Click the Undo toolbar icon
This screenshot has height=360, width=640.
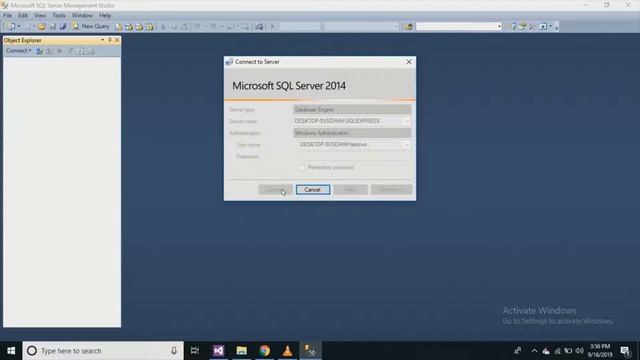[x=198, y=27]
